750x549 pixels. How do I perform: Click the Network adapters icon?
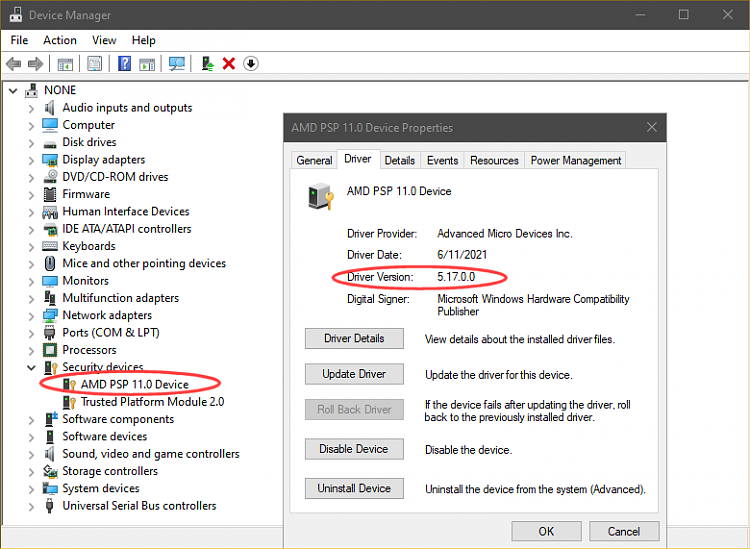[50, 315]
